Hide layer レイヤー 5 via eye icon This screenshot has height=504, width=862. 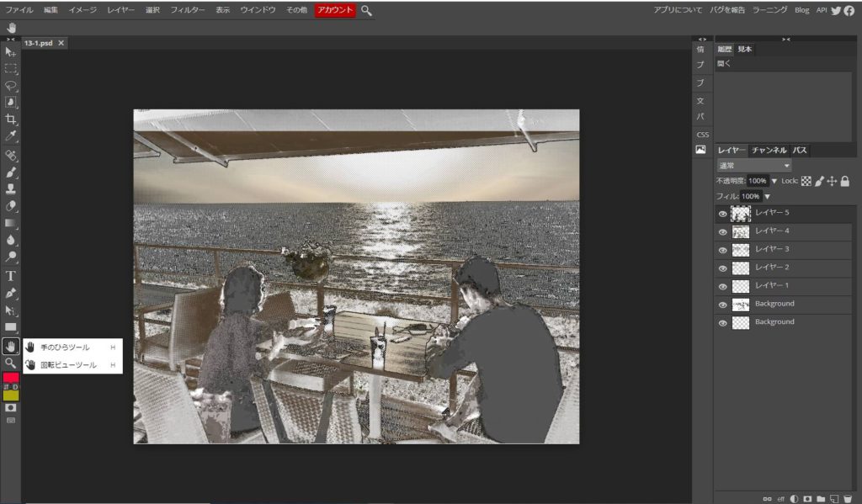722,214
